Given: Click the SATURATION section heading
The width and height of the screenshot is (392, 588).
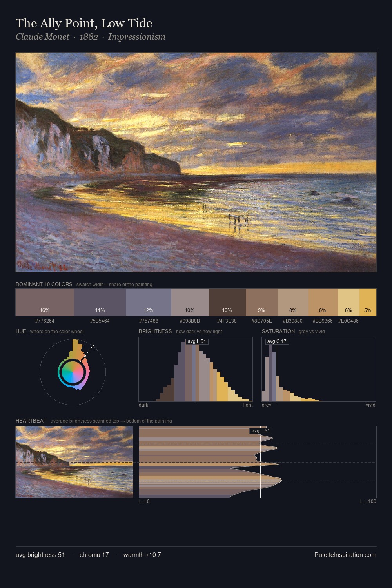Looking at the screenshot, I should click(278, 331).
